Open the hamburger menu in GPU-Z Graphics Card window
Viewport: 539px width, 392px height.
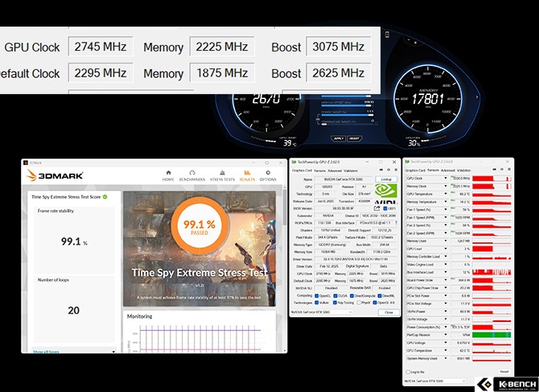tap(396, 170)
